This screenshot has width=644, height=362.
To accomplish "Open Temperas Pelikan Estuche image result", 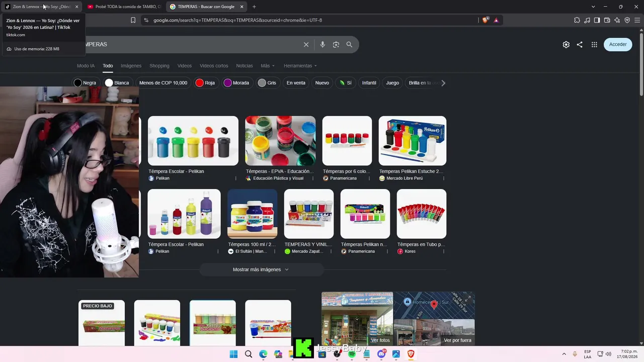I will coord(413,141).
